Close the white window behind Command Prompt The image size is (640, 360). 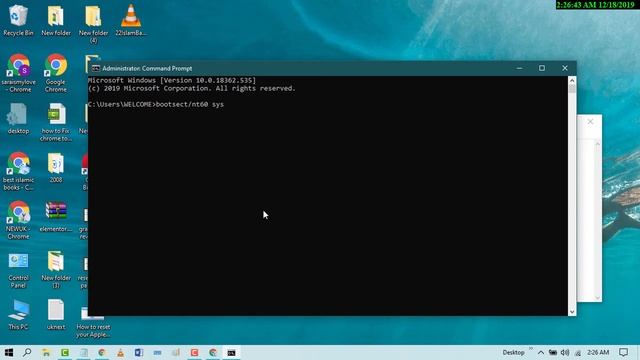(x=590, y=122)
